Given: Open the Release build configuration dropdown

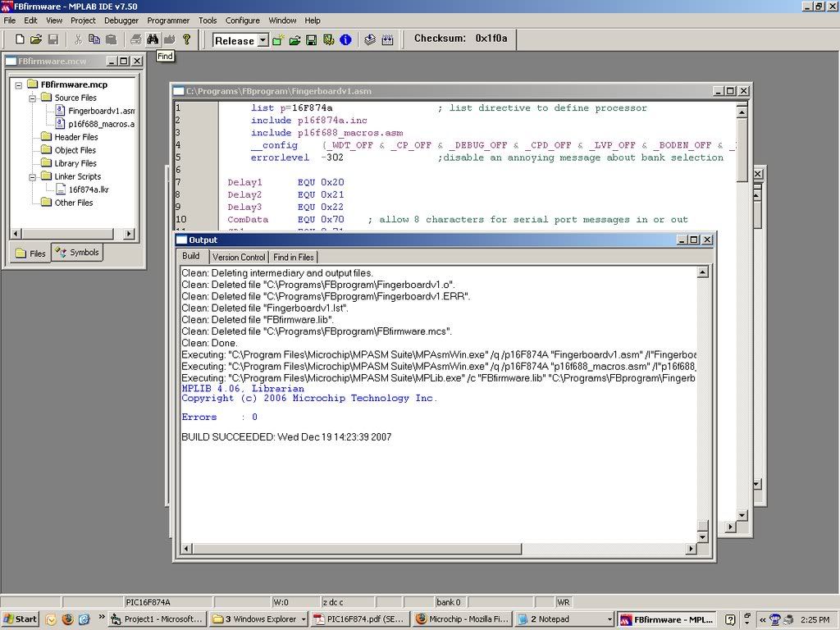Looking at the screenshot, I should [x=263, y=40].
